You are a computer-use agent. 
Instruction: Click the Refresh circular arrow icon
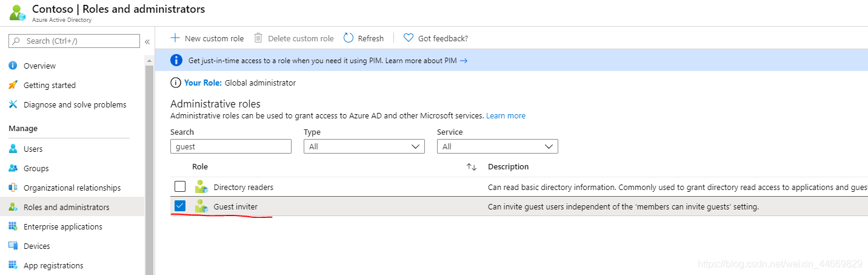(x=349, y=38)
